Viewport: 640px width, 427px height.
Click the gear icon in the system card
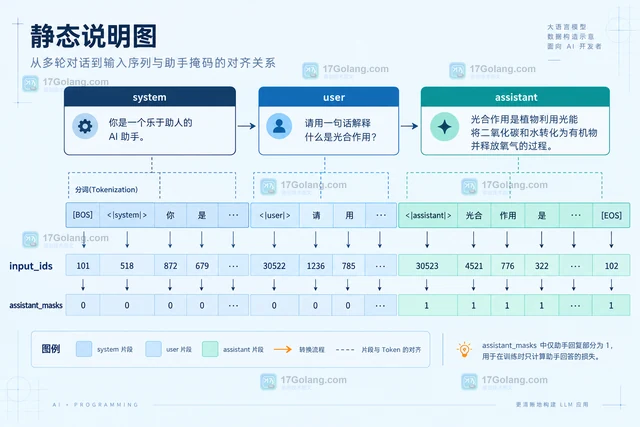pyautogui.click(x=85, y=127)
